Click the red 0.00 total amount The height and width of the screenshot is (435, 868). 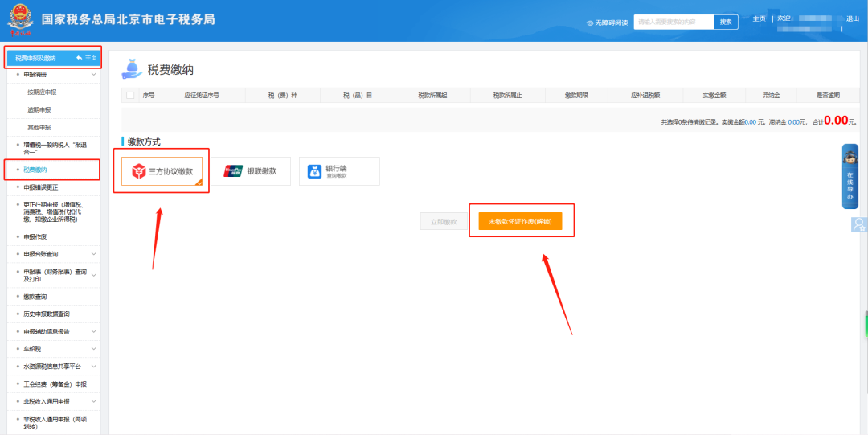(x=837, y=121)
